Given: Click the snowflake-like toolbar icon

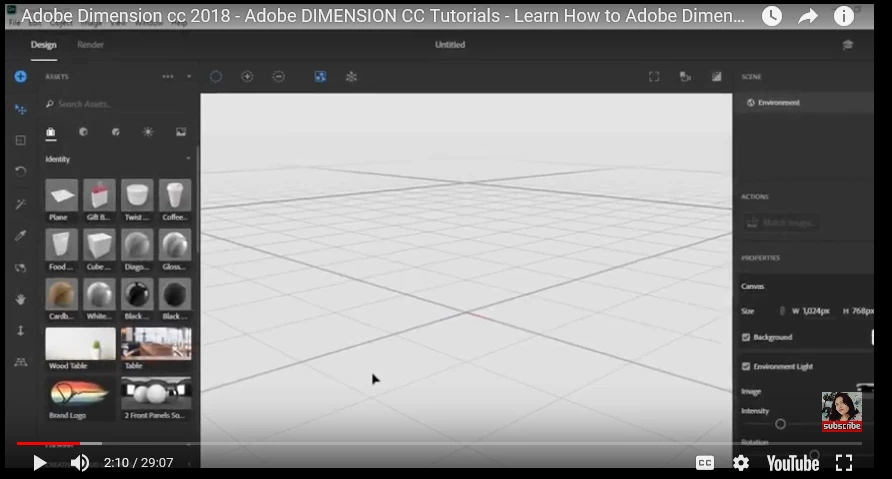Looking at the screenshot, I should (x=352, y=76).
